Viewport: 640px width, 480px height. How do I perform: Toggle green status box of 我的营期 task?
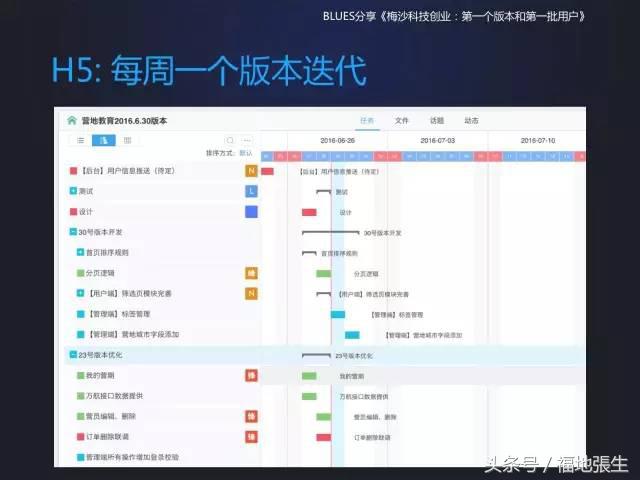click(x=81, y=375)
